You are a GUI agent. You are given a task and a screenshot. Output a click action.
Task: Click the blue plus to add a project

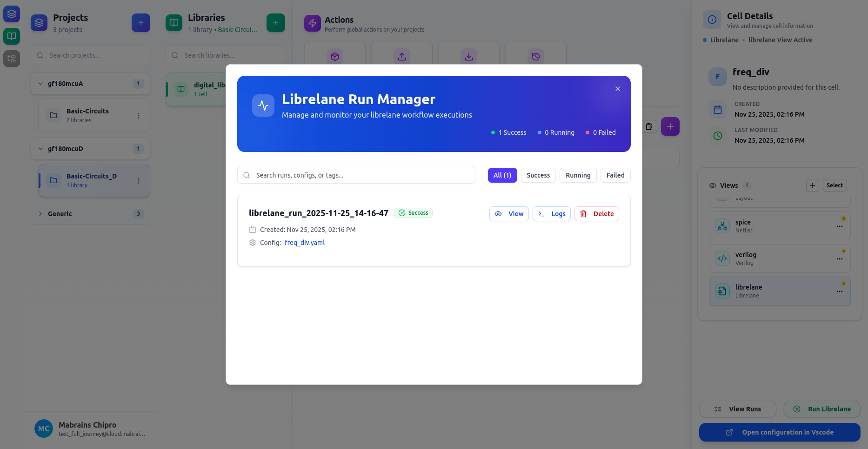pos(140,22)
